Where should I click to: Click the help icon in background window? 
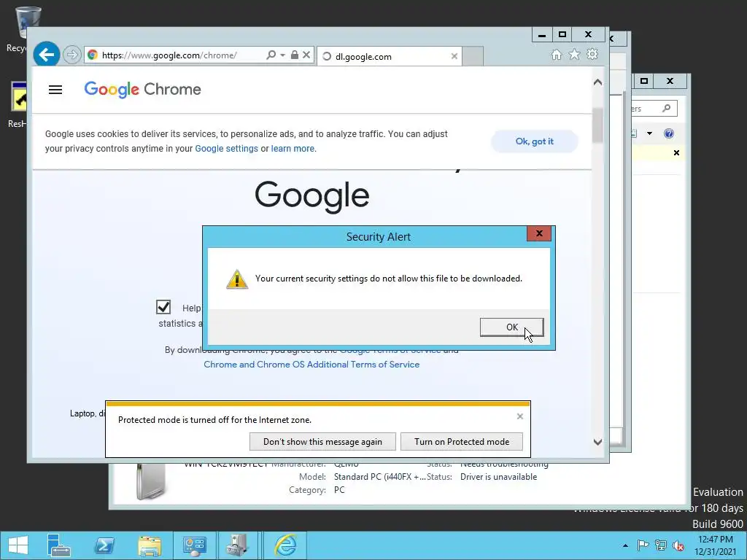tap(669, 133)
